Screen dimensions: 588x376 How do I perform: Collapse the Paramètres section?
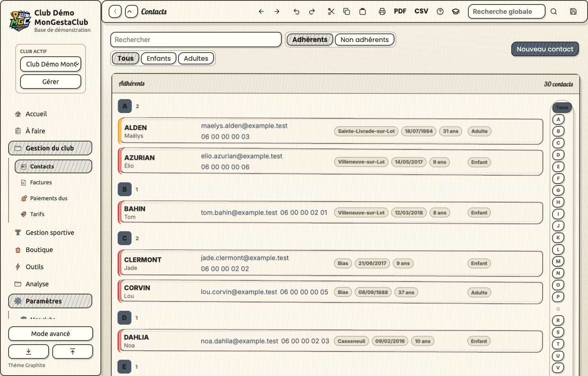[50, 301]
